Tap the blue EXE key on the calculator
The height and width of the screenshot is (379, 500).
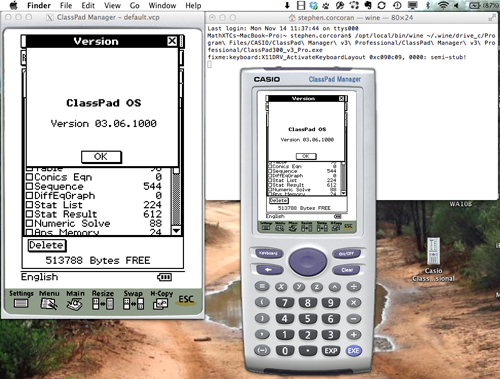(353, 350)
